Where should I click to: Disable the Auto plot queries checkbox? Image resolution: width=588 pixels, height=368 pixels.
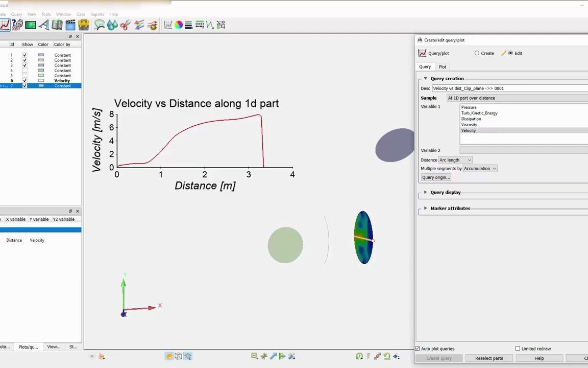(418, 348)
